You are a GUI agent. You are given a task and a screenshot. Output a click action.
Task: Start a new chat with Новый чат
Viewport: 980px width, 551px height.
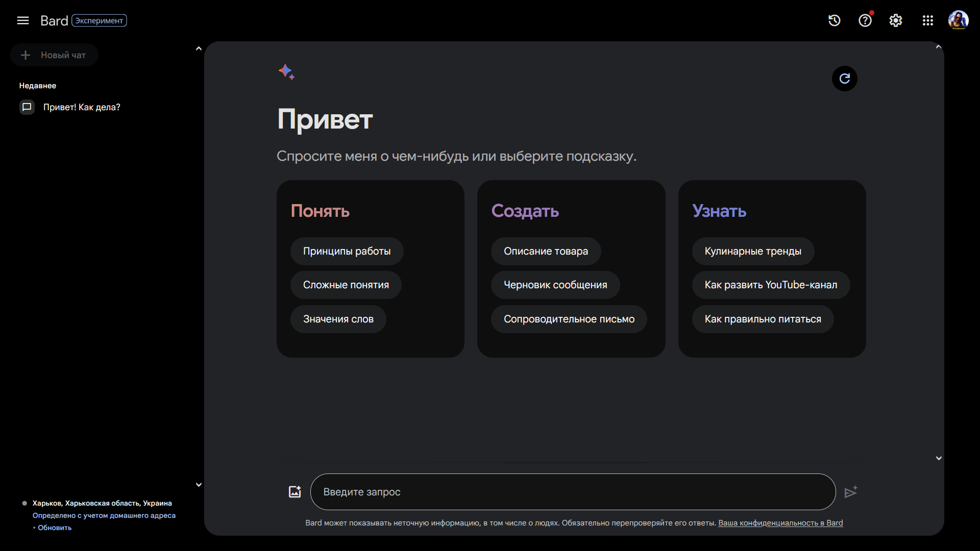54,55
